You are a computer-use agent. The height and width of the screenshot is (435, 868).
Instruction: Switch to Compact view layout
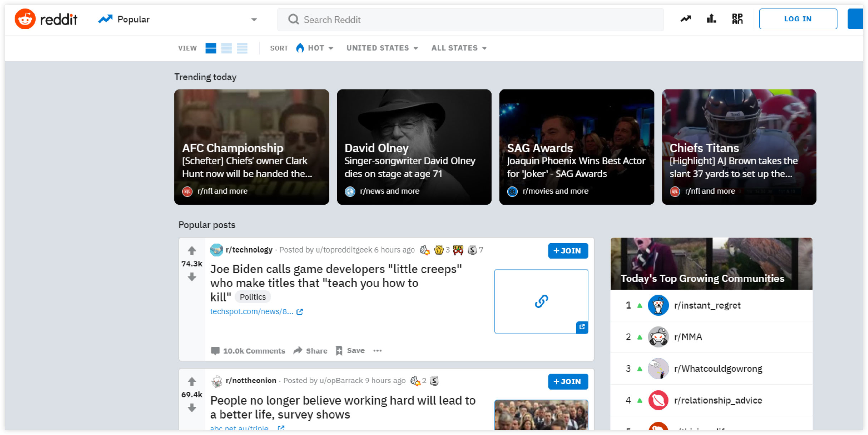[242, 48]
